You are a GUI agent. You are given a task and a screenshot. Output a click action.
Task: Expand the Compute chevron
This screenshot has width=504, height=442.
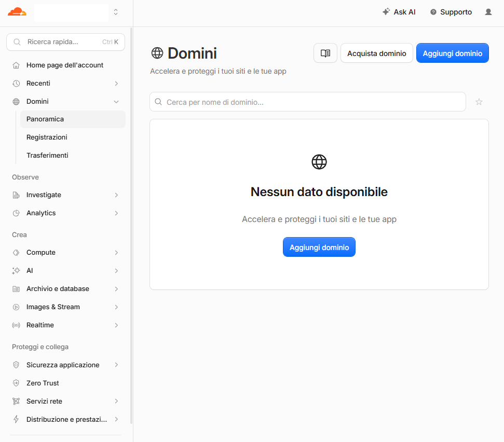click(116, 253)
